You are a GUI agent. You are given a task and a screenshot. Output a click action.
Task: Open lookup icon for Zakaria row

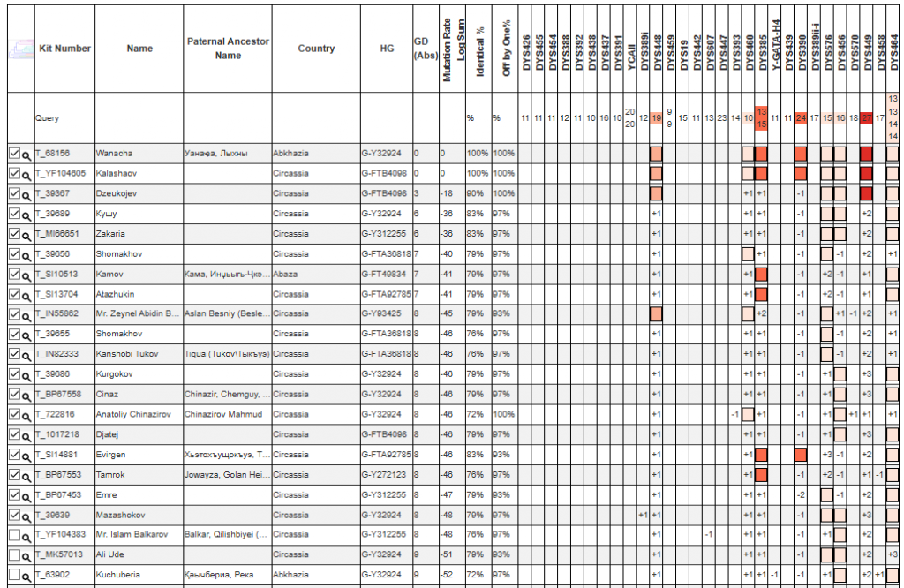27,235
